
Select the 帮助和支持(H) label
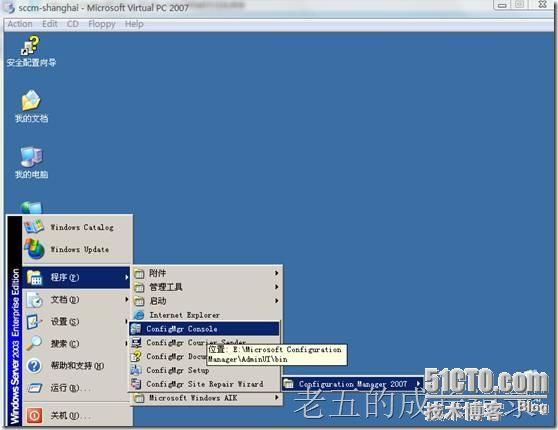77,366
